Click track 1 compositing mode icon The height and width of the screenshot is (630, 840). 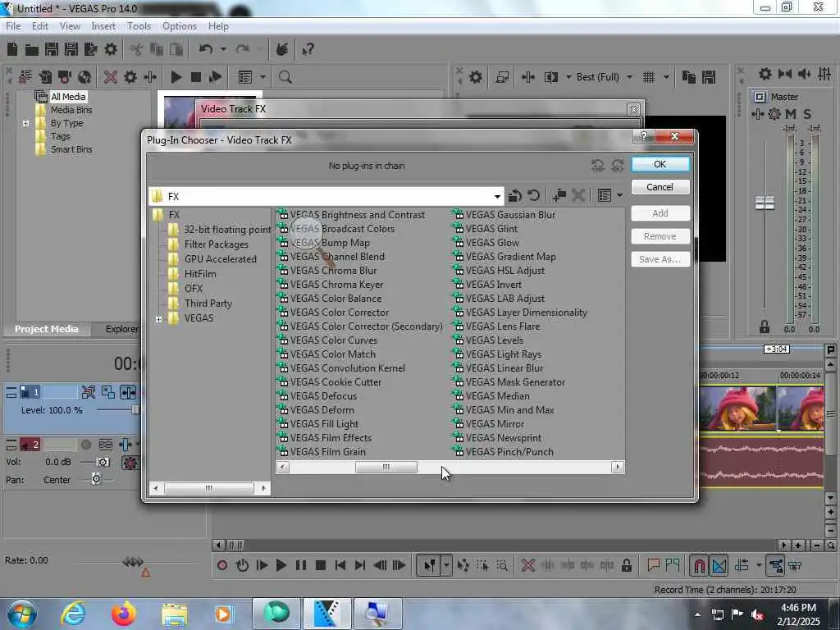pos(107,392)
